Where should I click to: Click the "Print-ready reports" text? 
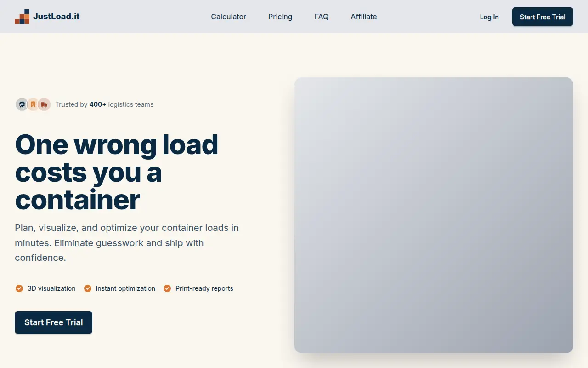204,288
